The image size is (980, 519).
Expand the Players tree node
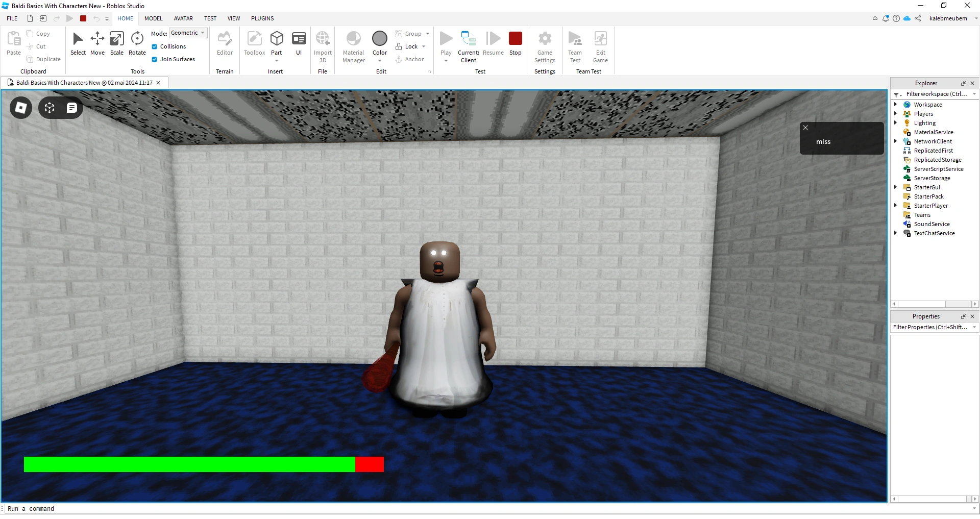[895, 114]
